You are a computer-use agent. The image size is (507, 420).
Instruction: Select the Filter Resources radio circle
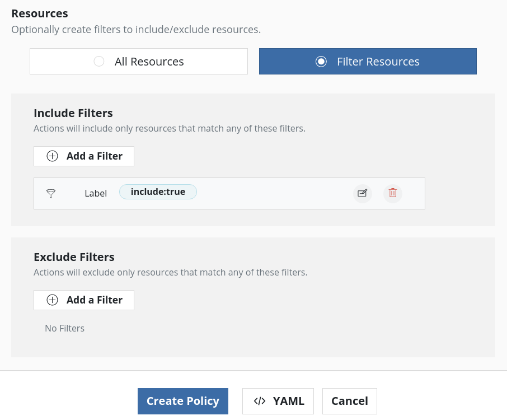(321, 62)
